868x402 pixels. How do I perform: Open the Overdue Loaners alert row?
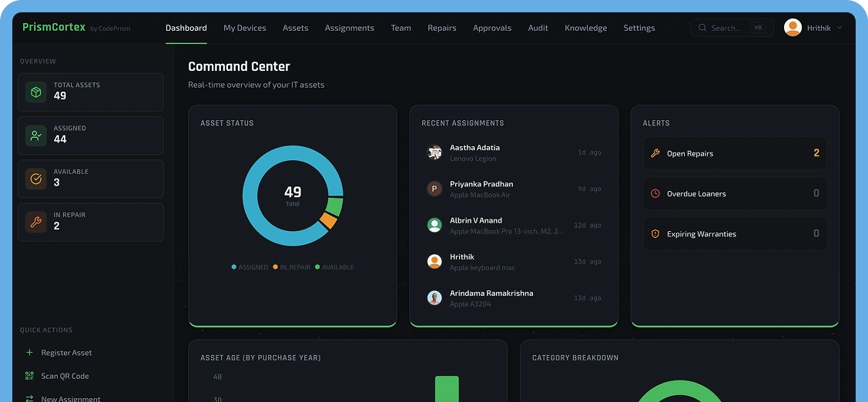(735, 193)
